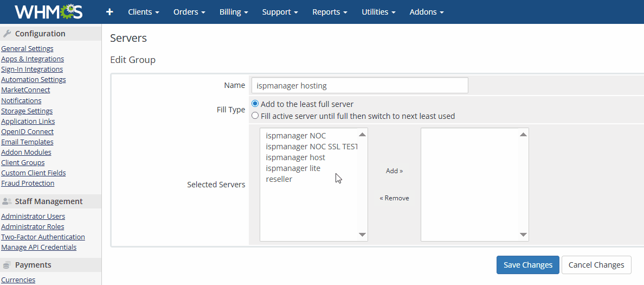Image resolution: width=644 pixels, height=285 pixels.
Task: Select 'Add to the least full server'
Action: click(x=255, y=104)
